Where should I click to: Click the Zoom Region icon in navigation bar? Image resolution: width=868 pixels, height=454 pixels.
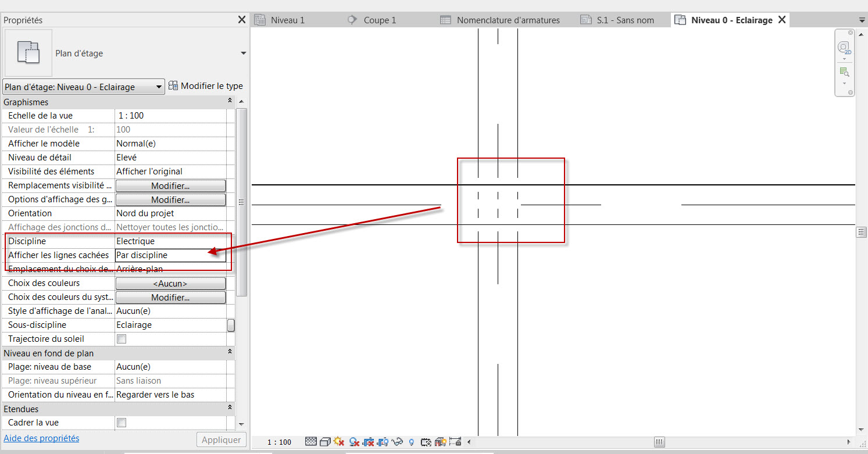[x=844, y=73]
